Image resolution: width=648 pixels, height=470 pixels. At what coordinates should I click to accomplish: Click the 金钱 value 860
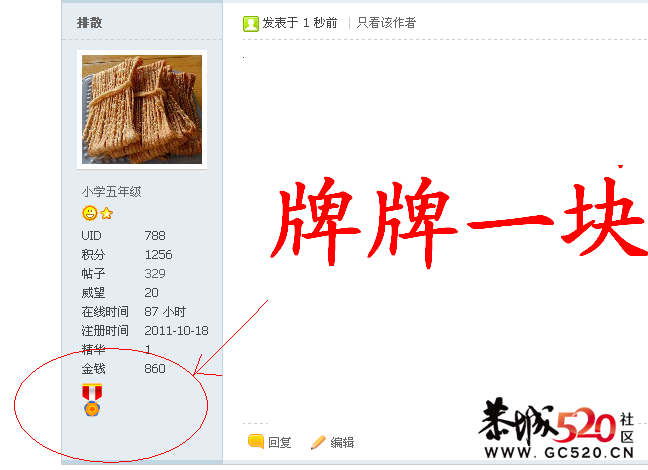(x=155, y=369)
